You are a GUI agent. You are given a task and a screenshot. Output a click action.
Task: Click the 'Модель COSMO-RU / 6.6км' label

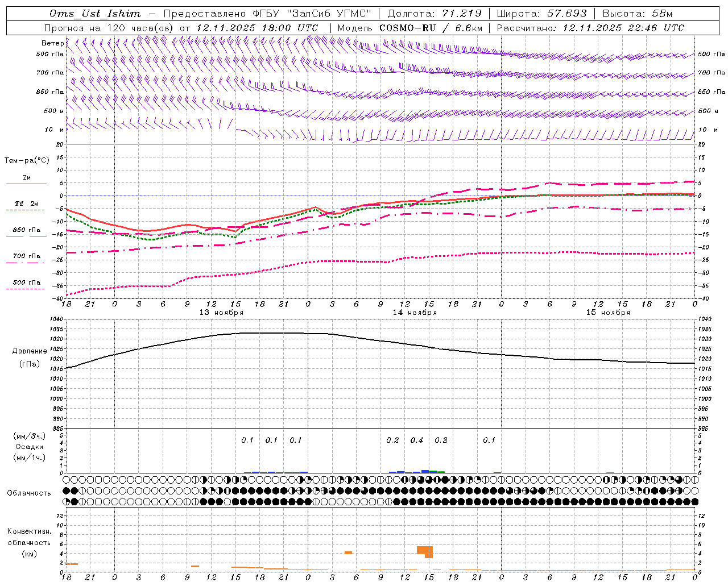pyautogui.click(x=410, y=28)
